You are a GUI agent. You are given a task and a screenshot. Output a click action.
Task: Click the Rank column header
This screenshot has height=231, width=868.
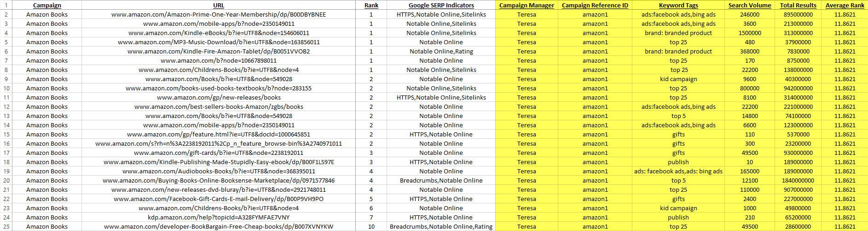[x=371, y=5]
